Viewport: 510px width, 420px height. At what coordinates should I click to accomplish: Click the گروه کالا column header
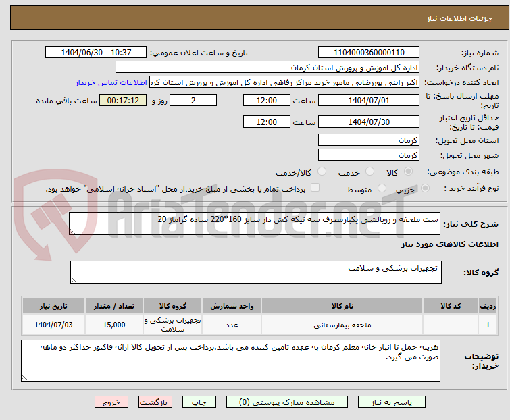(173, 306)
